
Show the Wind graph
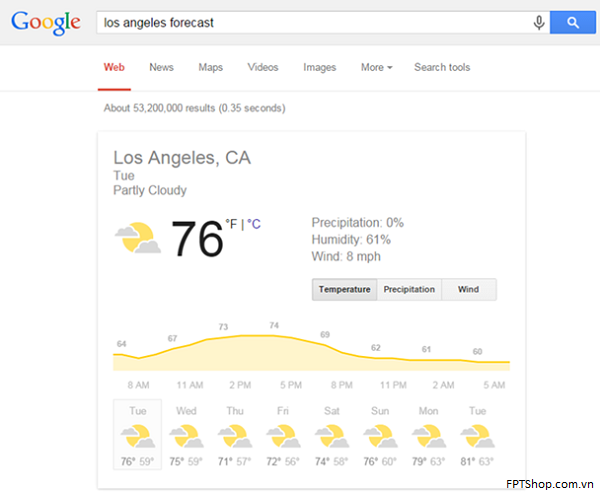[469, 289]
